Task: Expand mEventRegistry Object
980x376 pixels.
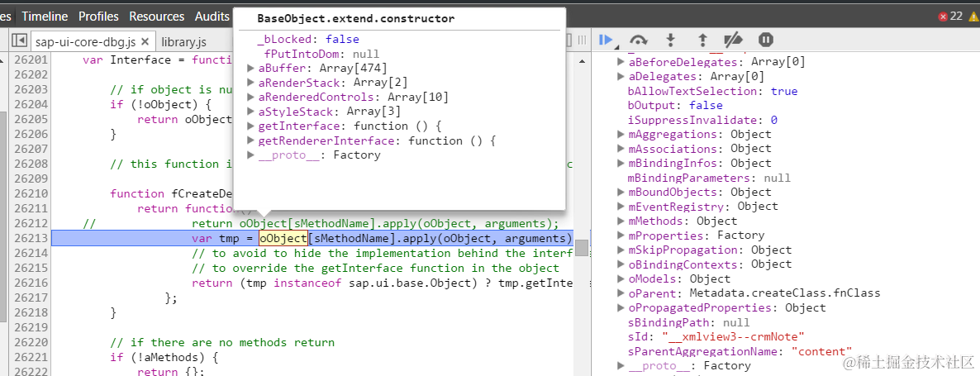Action: [621, 206]
